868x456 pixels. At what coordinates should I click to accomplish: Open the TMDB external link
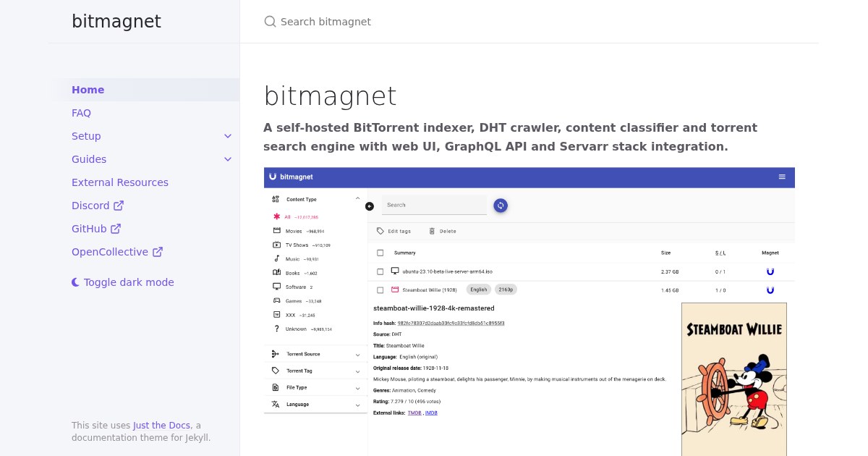(x=414, y=413)
